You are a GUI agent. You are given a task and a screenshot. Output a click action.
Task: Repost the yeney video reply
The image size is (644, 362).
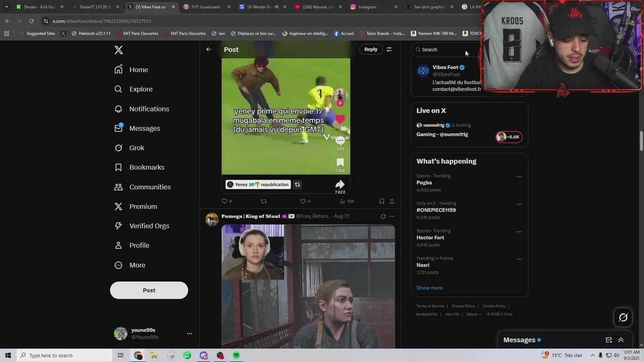coord(264,201)
